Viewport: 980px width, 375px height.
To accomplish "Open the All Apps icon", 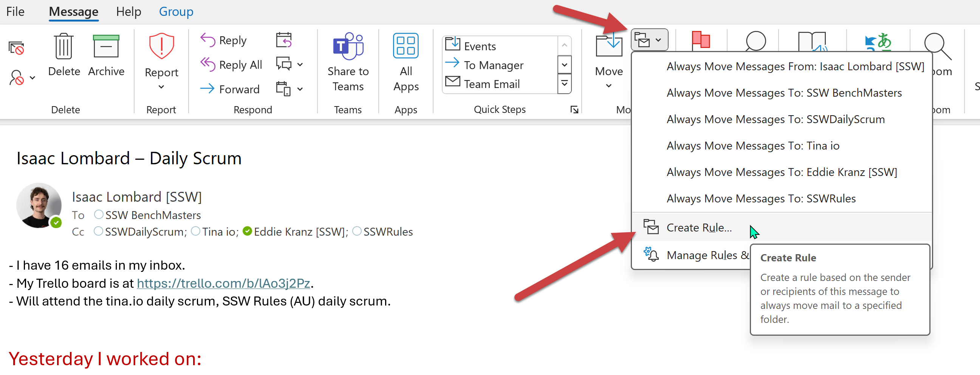I will coord(406,46).
